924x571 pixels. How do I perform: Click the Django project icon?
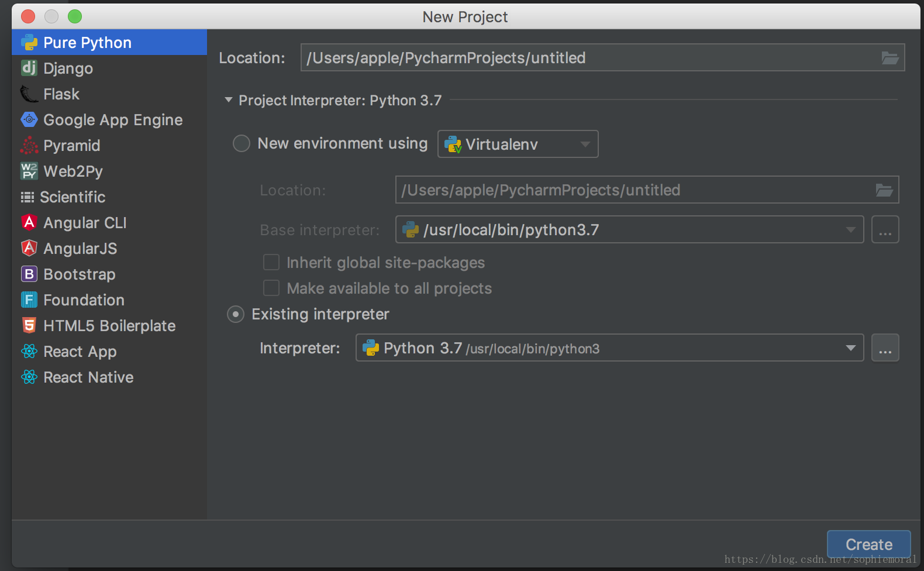[x=29, y=68]
